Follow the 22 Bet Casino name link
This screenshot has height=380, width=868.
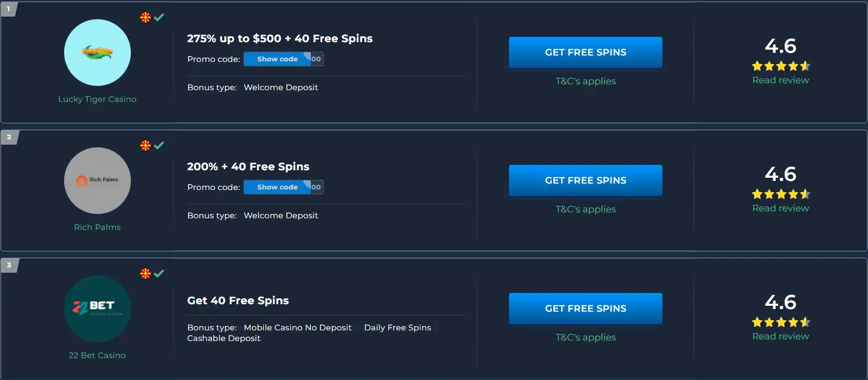coord(97,355)
